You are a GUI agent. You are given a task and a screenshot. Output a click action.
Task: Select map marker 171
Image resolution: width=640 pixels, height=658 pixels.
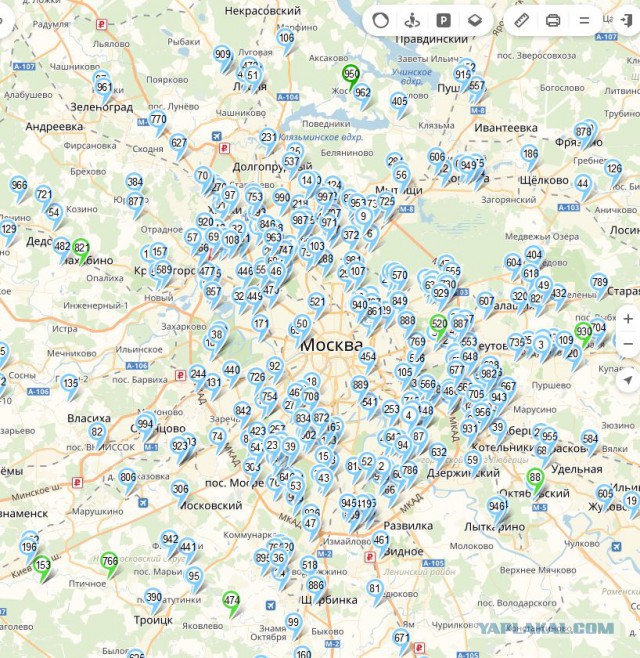tap(261, 324)
